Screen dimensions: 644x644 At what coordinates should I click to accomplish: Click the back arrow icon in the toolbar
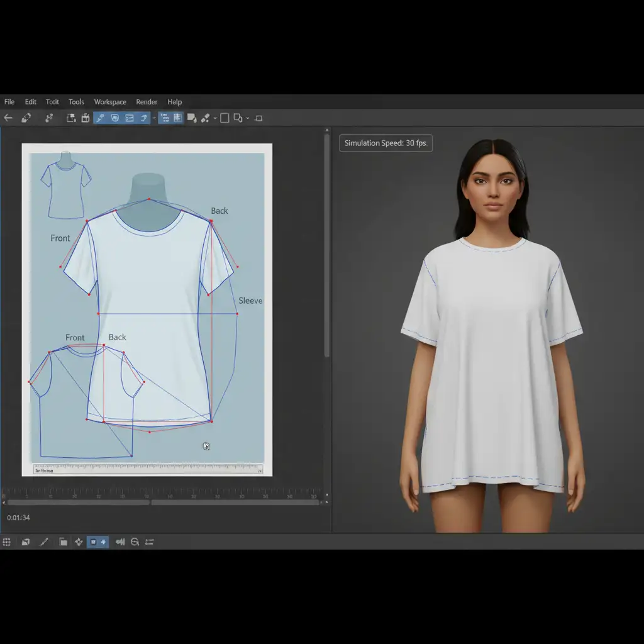[9, 118]
